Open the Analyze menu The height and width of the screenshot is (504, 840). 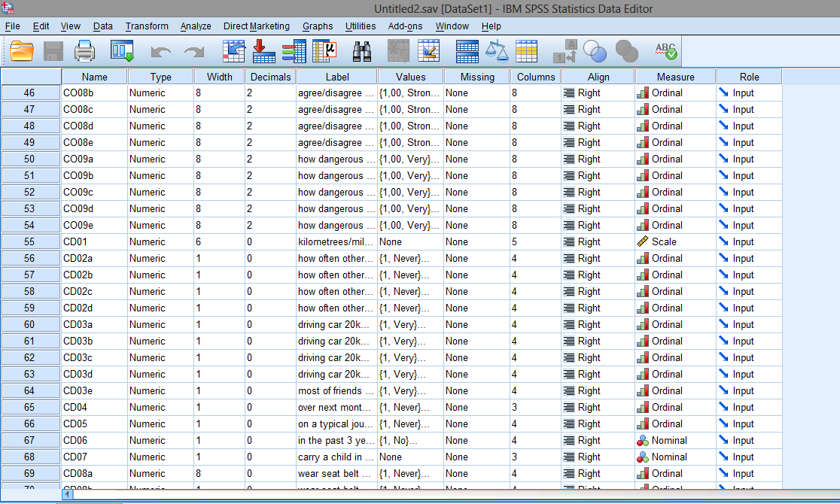(x=196, y=26)
